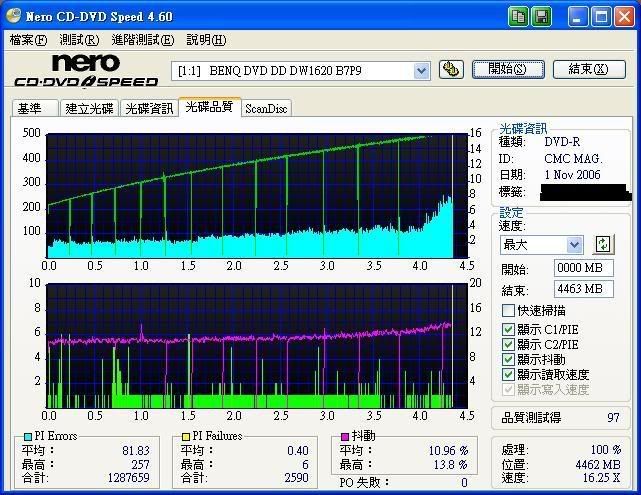641x495 pixels.
Task: Click the speed value 16.25 X
Action: (x=601, y=478)
